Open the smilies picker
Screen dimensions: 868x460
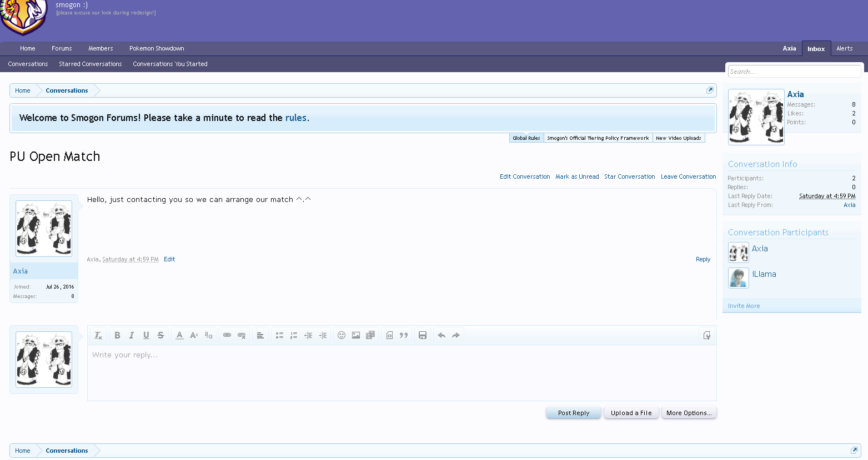(x=342, y=335)
